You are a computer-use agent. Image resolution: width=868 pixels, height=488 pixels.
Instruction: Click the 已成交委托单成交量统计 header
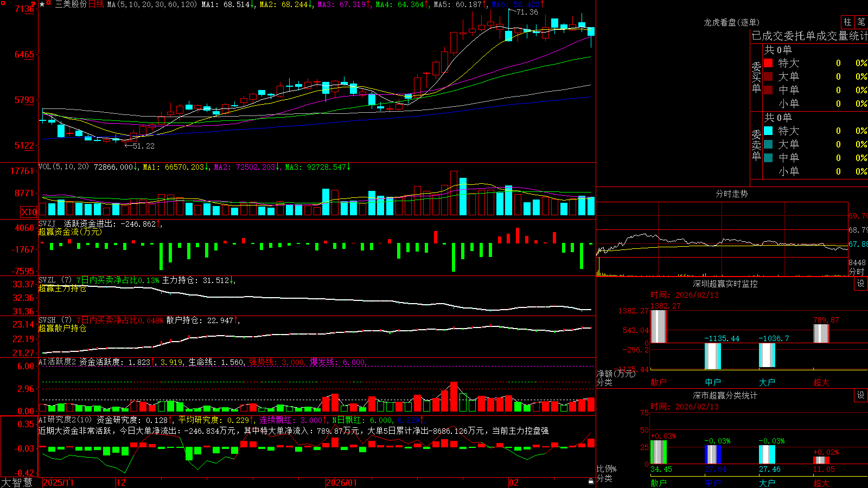(809, 36)
